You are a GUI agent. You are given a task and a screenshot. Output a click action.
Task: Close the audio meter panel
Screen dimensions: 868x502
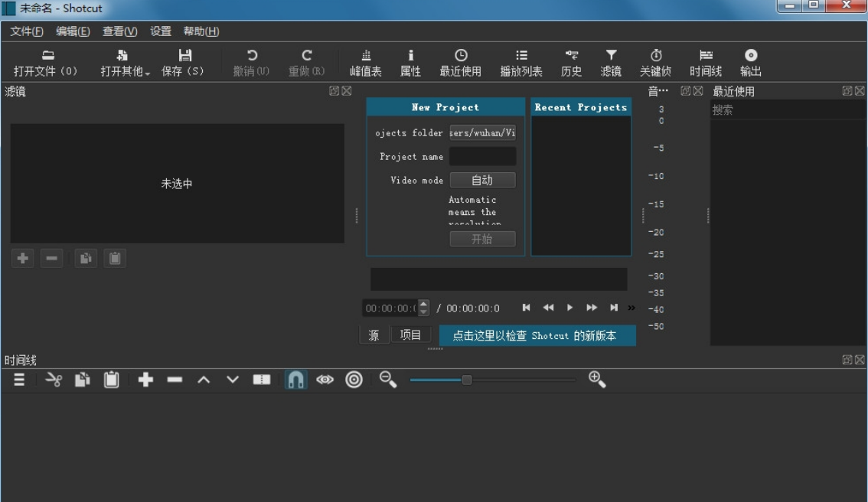tap(698, 91)
